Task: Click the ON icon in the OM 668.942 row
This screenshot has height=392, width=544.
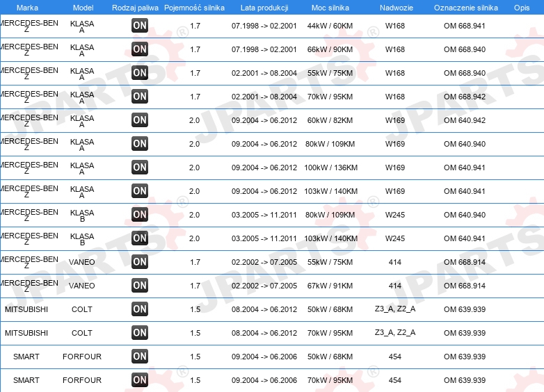Action: (x=140, y=97)
